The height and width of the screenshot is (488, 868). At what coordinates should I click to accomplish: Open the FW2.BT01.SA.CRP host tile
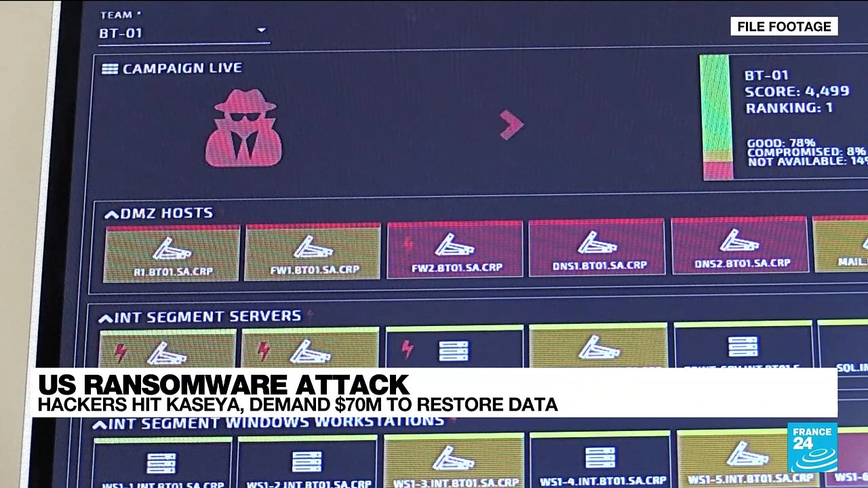(455, 250)
